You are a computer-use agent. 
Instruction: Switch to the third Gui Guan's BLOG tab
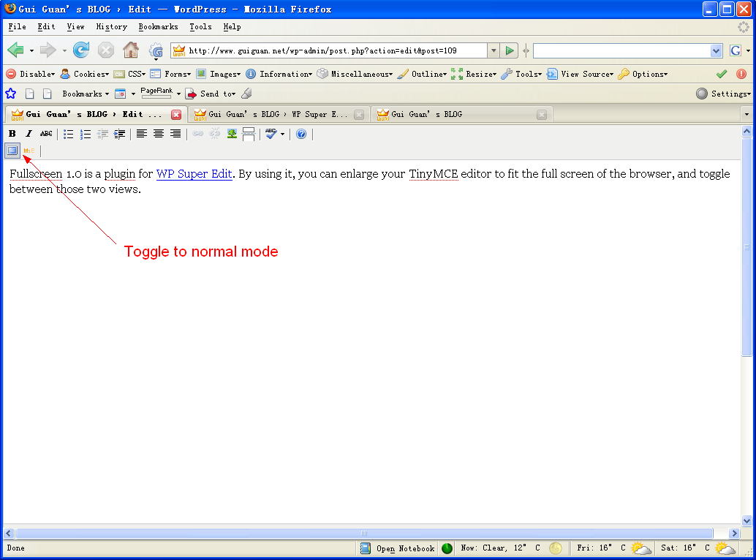(x=461, y=114)
